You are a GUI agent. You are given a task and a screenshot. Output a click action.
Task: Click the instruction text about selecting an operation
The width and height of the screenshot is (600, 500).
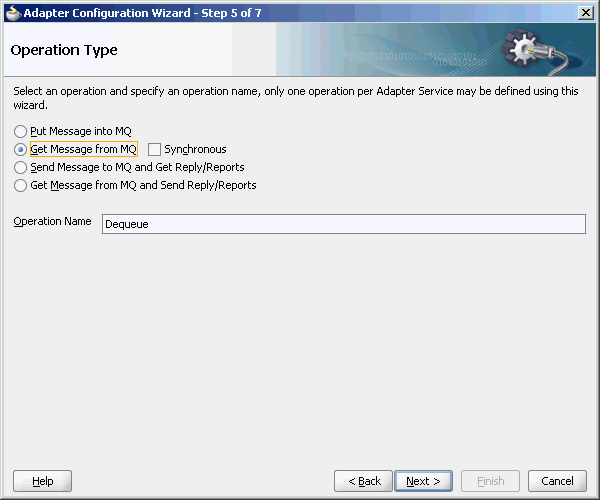tap(295, 98)
